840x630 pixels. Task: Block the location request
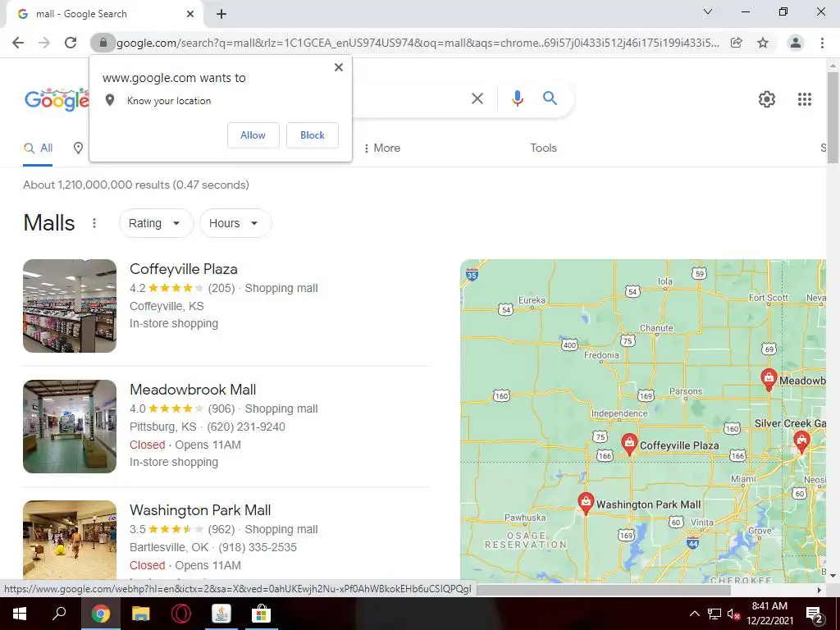[x=313, y=135]
